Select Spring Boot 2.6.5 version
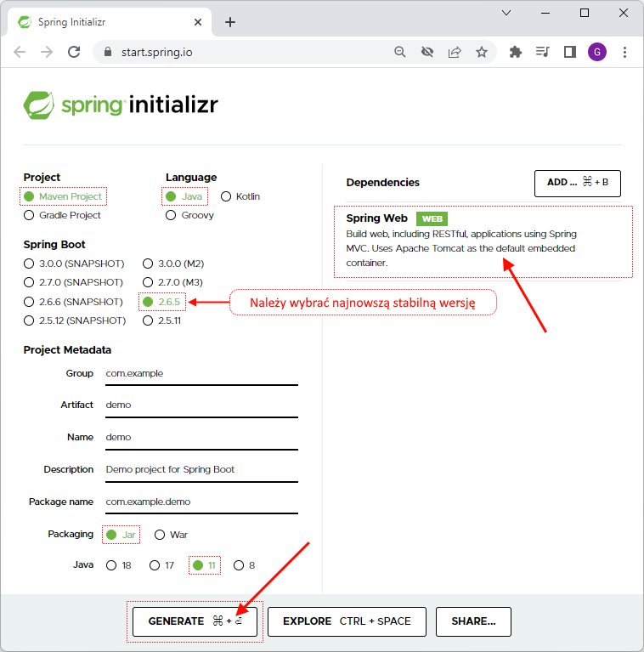Screen dimensions: 644x652 pos(161,302)
